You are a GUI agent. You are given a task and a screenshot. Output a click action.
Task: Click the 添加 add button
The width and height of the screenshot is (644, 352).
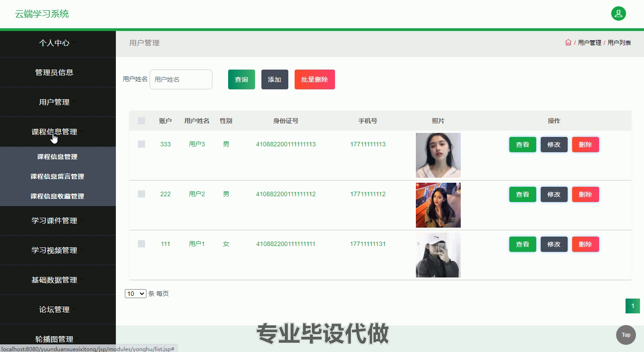click(275, 79)
